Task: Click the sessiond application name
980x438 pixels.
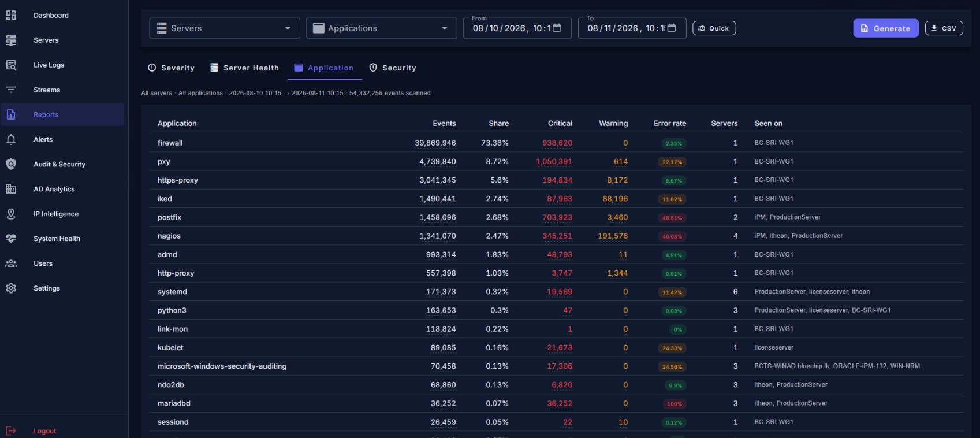Action: click(x=173, y=422)
